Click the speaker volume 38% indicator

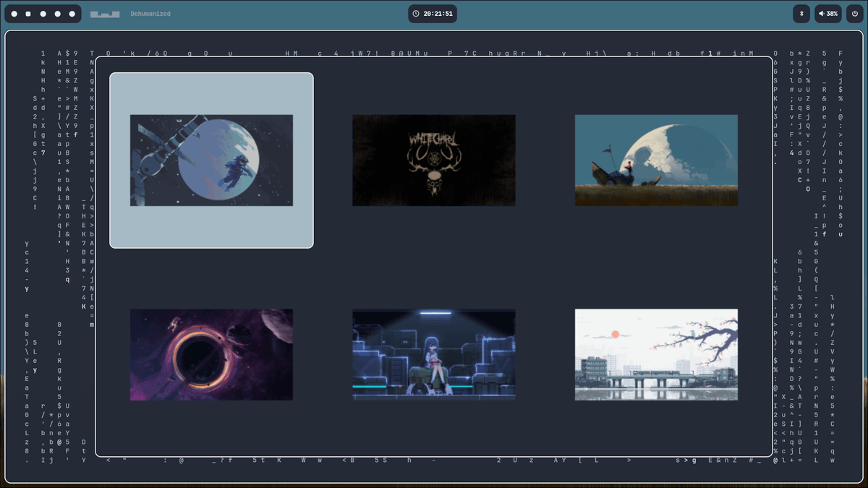pos(827,14)
